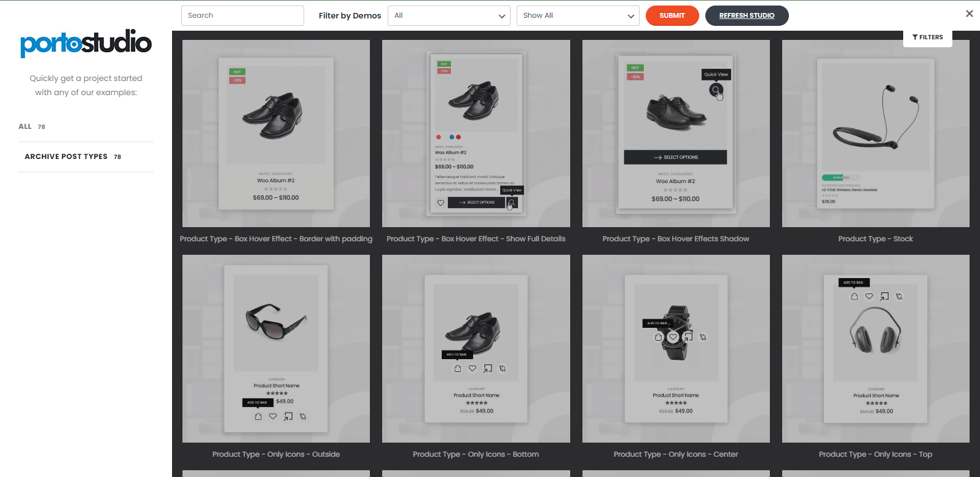This screenshot has height=477, width=980.
Task: Click the quick view icon in Only Icons - Center card
Action: point(688,337)
